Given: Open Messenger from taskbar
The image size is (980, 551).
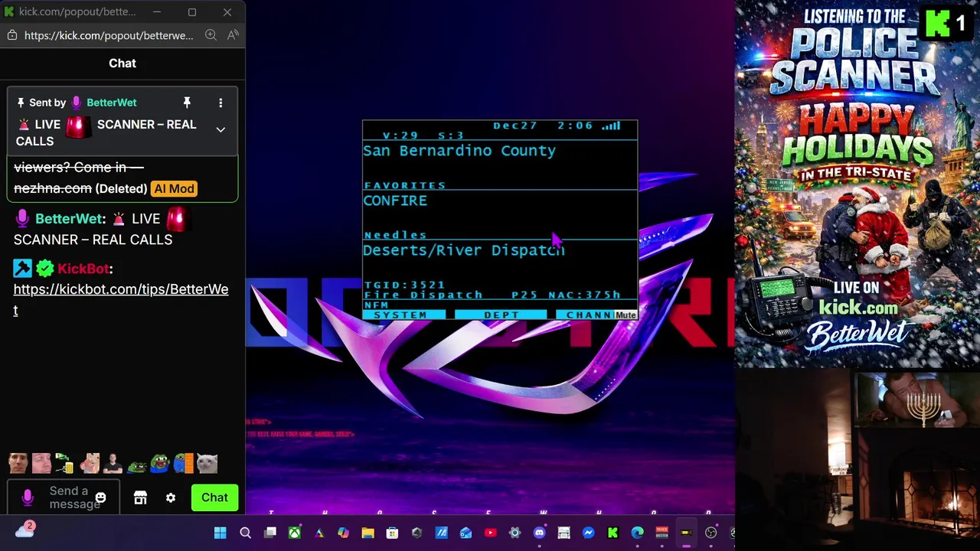Looking at the screenshot, I should 588,533.
